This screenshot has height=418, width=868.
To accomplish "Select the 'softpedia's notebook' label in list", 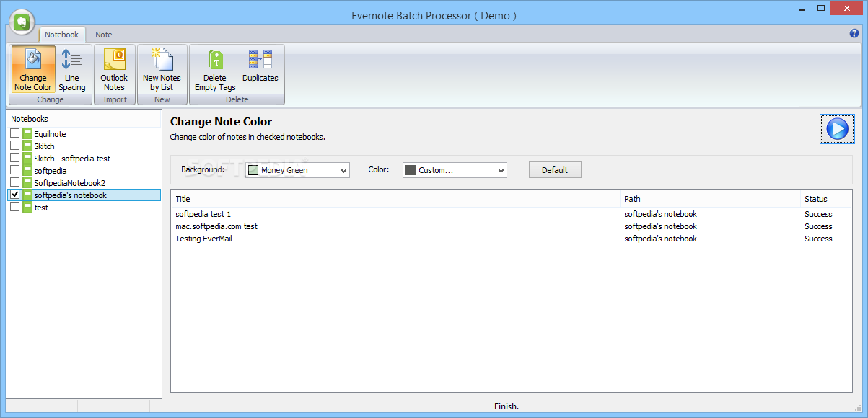I will (70, 195).
